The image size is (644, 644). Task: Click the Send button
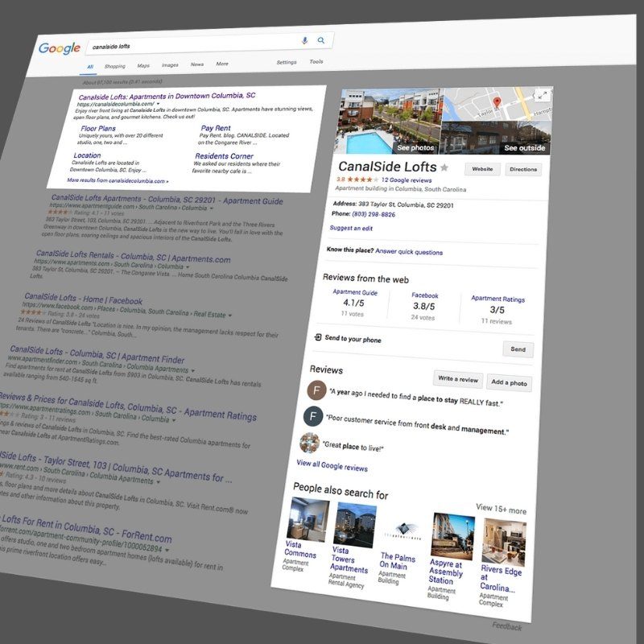point(518,349)
